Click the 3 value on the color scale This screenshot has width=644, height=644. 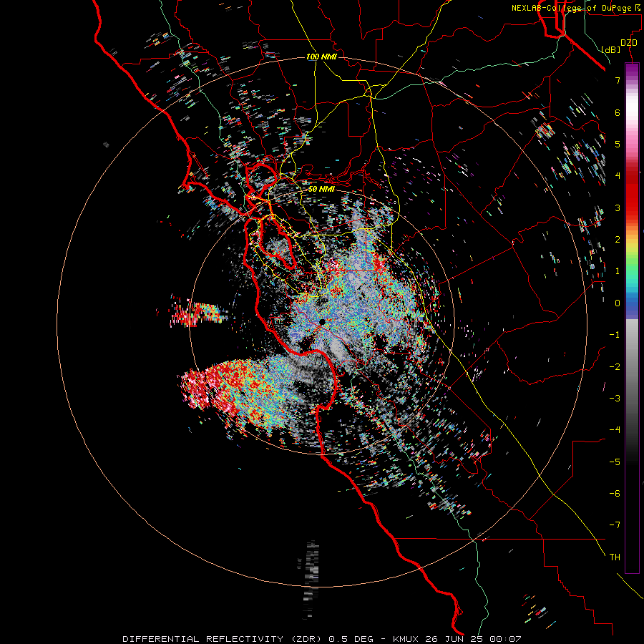[618, 208]
